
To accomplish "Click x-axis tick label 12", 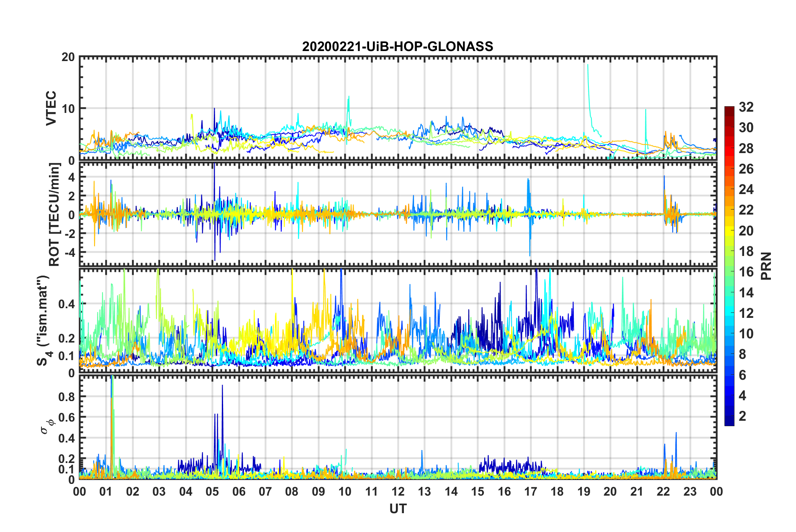I will [398, 491].
